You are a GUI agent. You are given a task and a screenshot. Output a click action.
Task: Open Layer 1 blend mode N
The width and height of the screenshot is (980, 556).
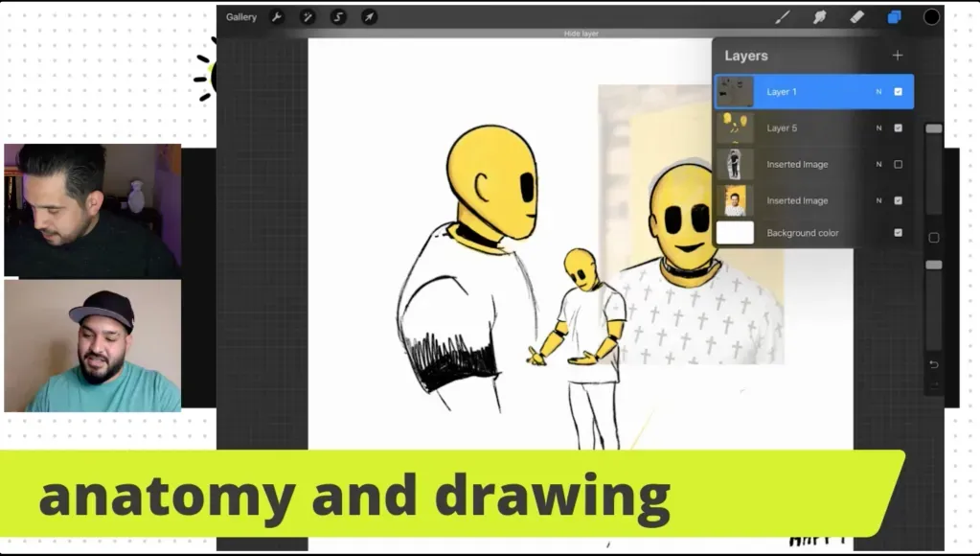(878, 91)
